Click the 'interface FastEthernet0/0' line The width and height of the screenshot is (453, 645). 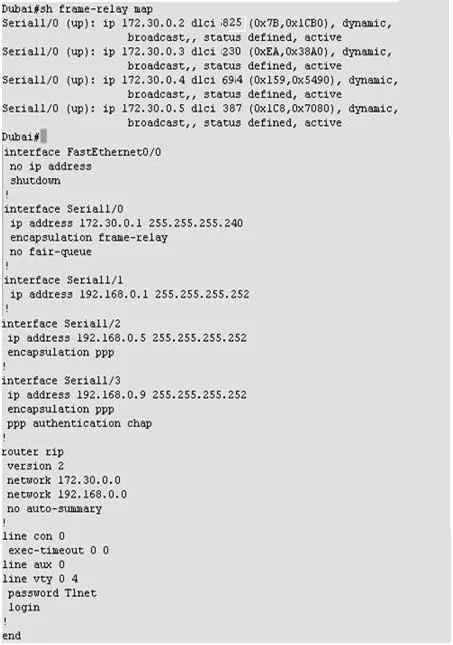click(x=82, y=152)
